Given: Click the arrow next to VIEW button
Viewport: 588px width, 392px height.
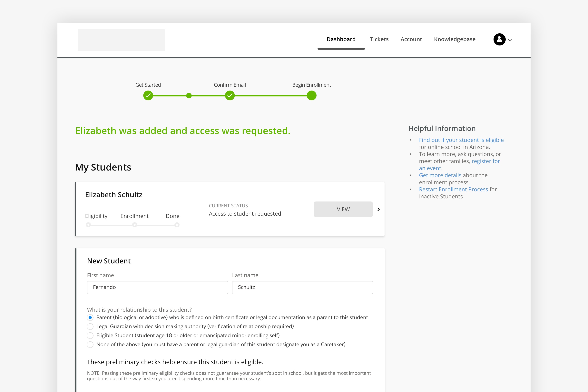Looking at the screenshot, I should [x=378, y=209].
